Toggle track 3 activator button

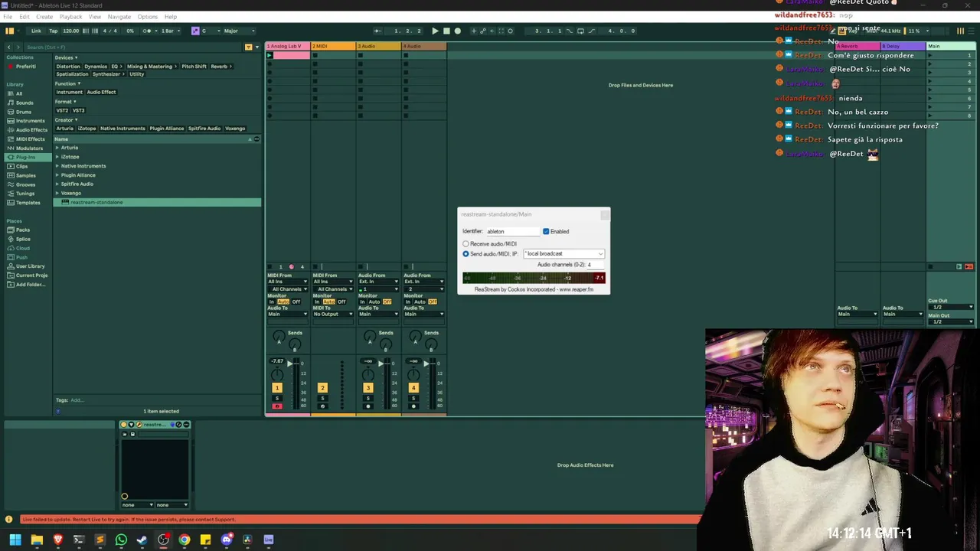367,388
